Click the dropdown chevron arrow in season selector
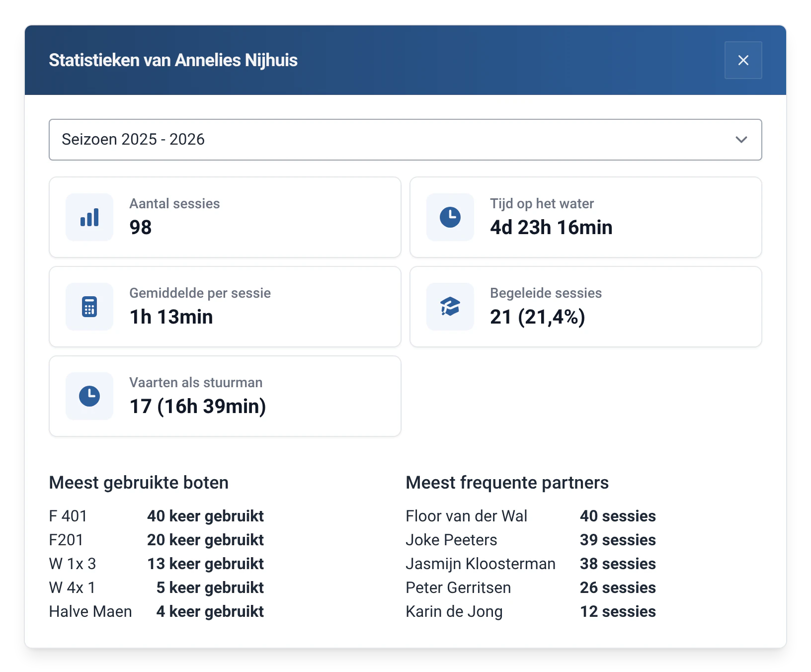 click(741, 140)
